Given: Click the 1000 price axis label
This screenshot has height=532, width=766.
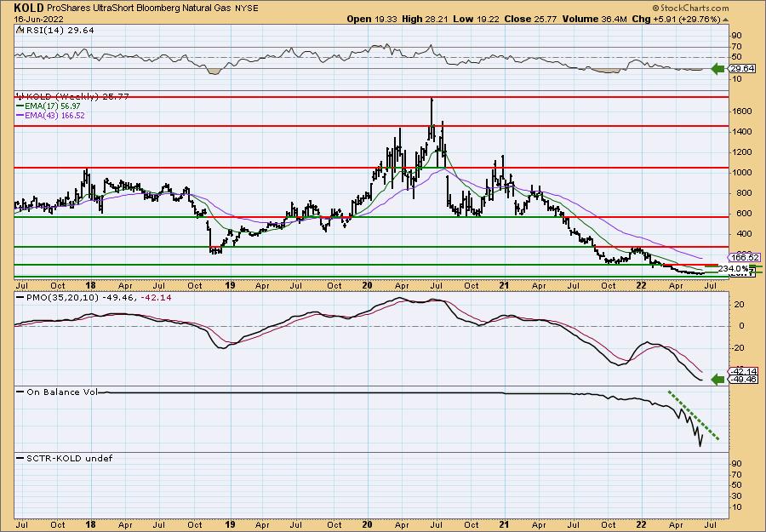Looking at the screenshot, I should click(740, 173).
